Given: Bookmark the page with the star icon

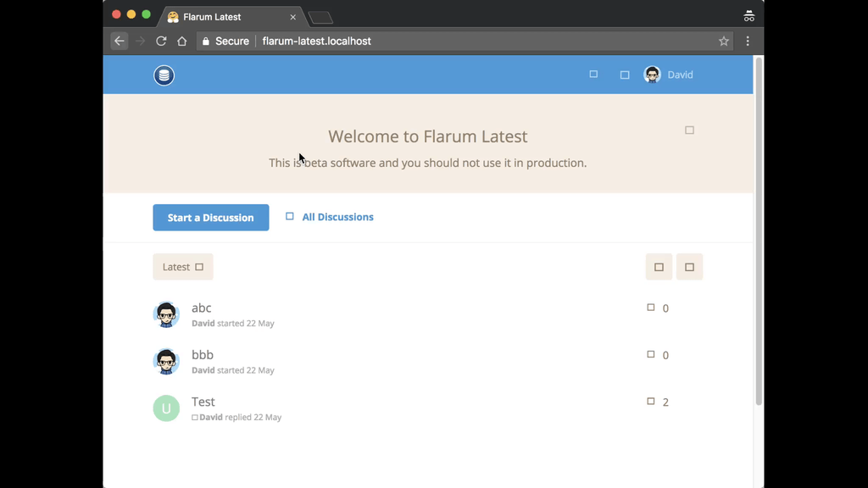Looking at the screenshot, I should coord(724,41).
